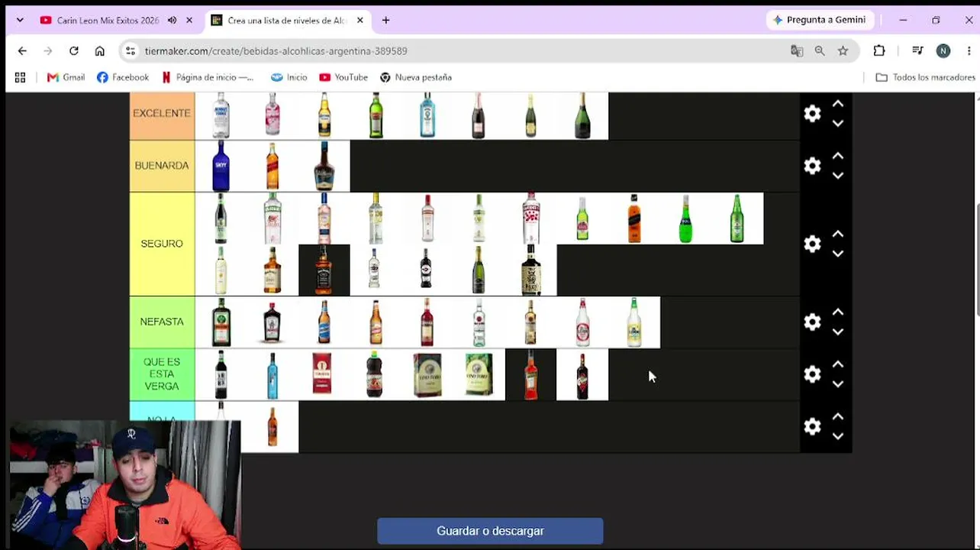
Task: Click the page vertical scrollbar
Action: click(x=976, y=260)
